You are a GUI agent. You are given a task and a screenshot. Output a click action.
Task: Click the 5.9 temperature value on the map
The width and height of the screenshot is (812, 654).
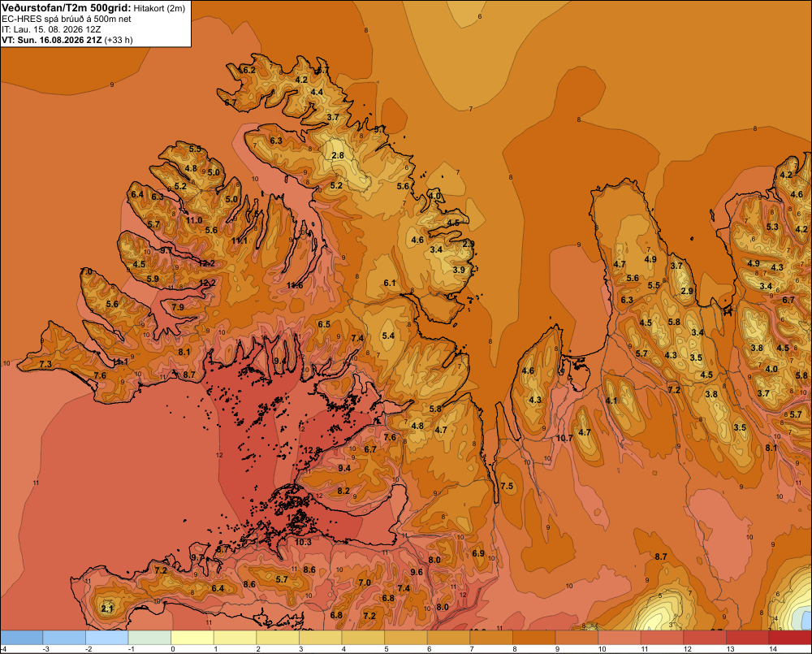pos(153,279)
